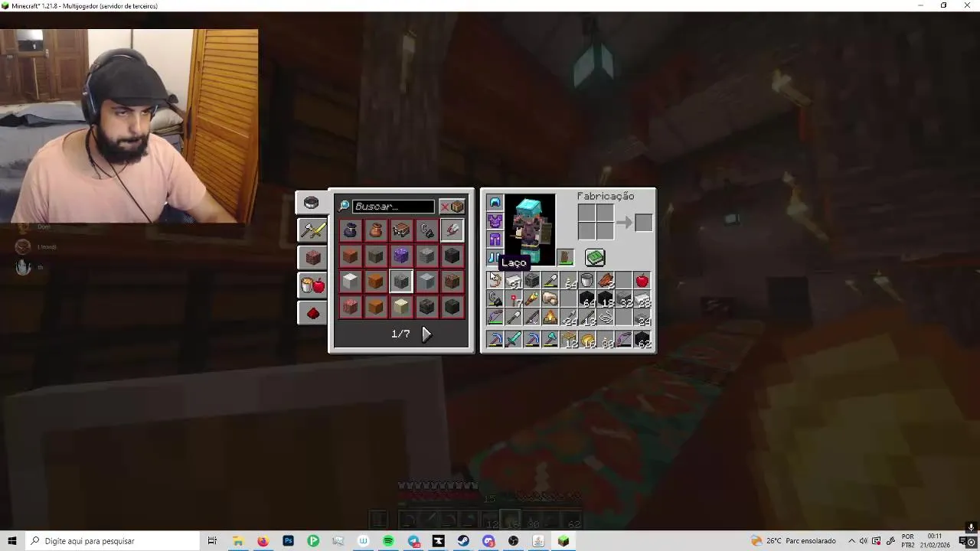Click the crafting output slot
The width and height of the screenshot is (980, 551).
pyautogui.click(x=643, y=223)
